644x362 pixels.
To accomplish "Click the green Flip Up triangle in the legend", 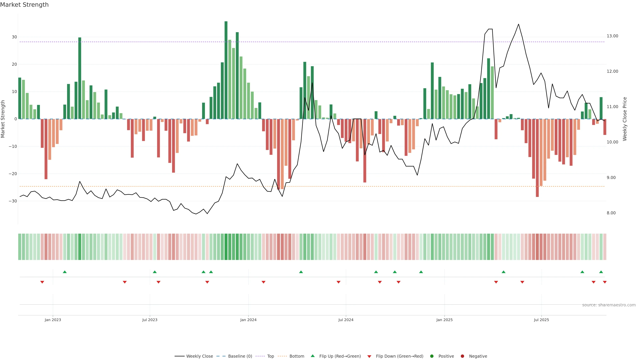I will pyautogui.click(x=312, y=356).
